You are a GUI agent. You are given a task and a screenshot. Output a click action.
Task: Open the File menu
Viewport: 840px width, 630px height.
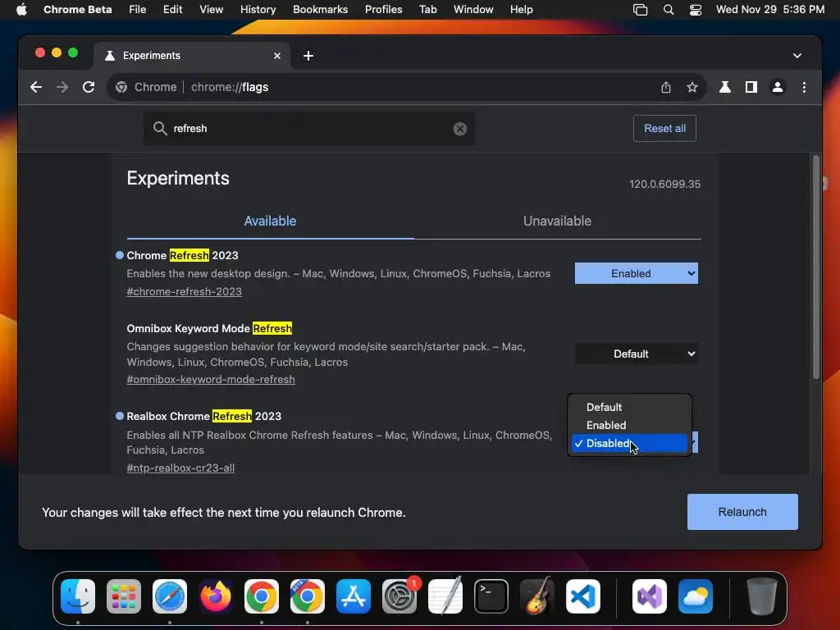pyautogui.click(x=137, y=9)
